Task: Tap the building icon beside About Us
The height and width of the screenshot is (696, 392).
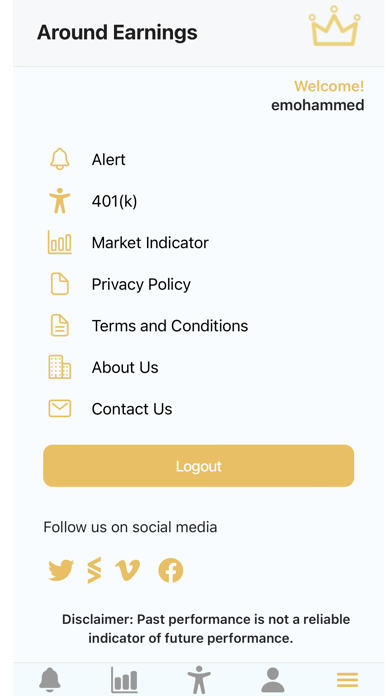Action: point(59,367)
